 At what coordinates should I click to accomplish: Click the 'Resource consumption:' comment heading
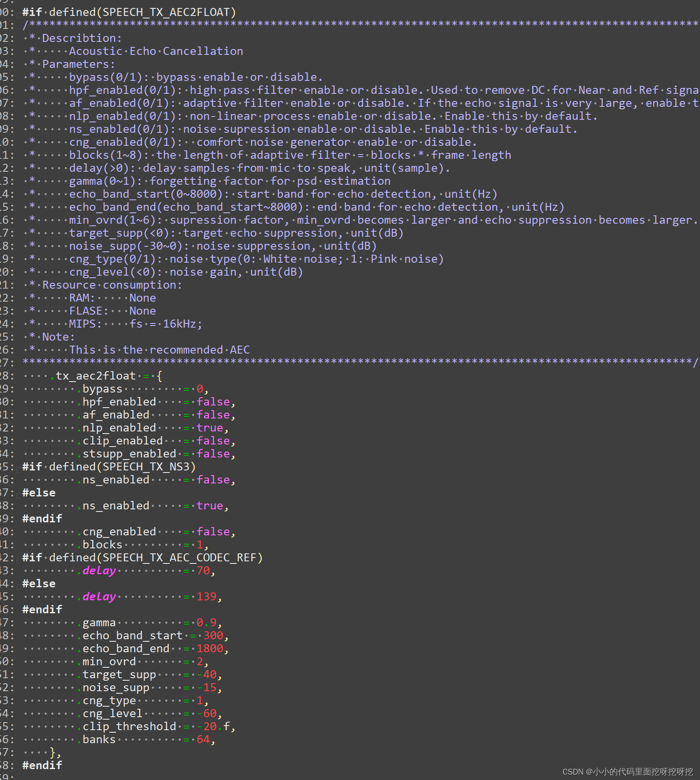112,285
